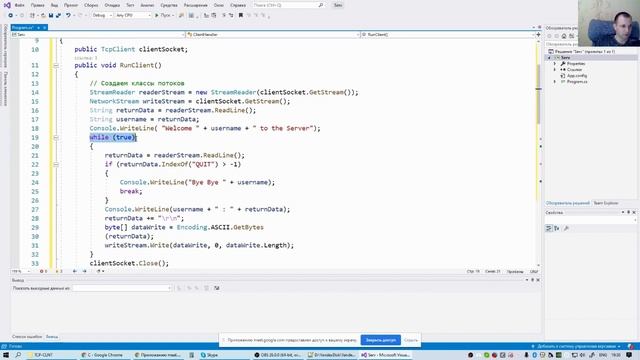This screenshot has height=360, width=640.
Task: Close the Program.cs editor tab
Action: pos(45,27)
